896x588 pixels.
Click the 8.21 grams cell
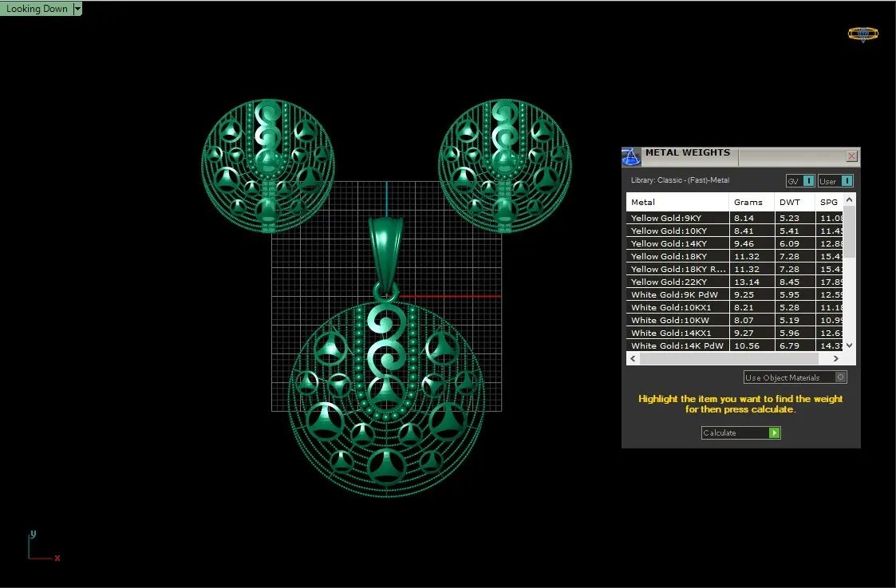752,307
